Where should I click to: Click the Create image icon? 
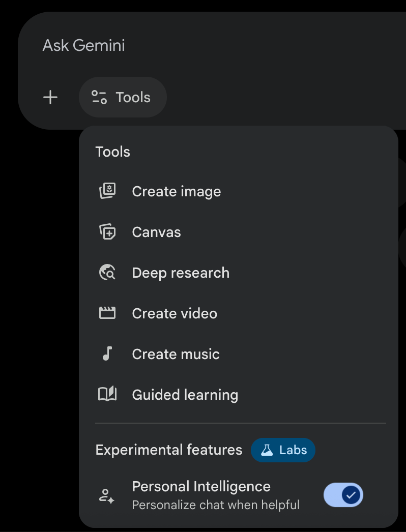point(107,191)
